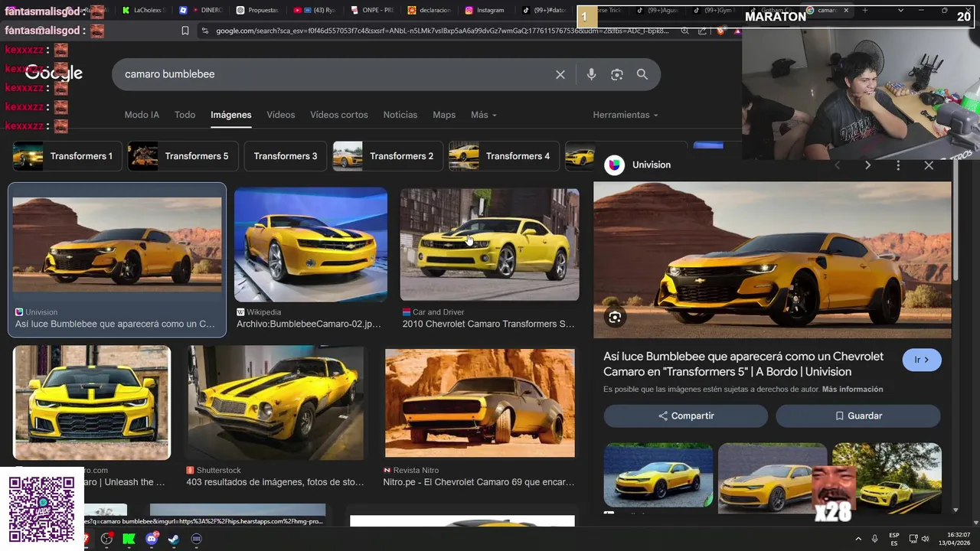Image resolution: width=980 pixels, height=551 pixels.
Task: Expand the Herramientas tools dropdown
Action: pos(626,115)
